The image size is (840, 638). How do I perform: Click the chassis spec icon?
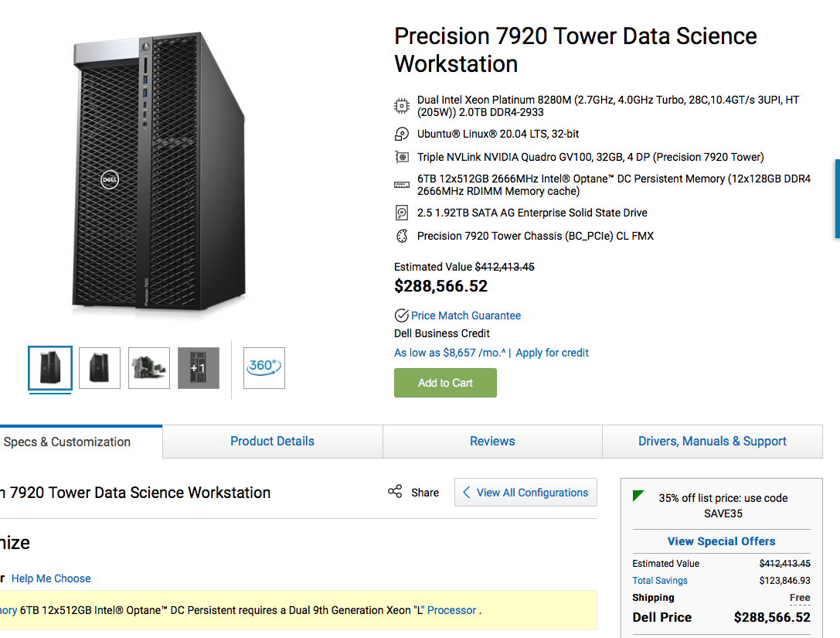coord(401,236)
